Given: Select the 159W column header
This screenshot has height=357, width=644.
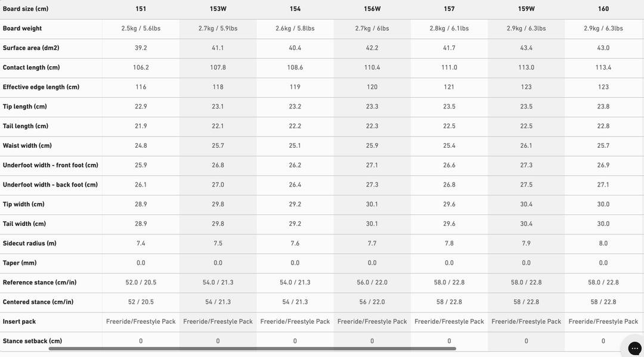Looking at the screenshot, I should pos(526,9).
